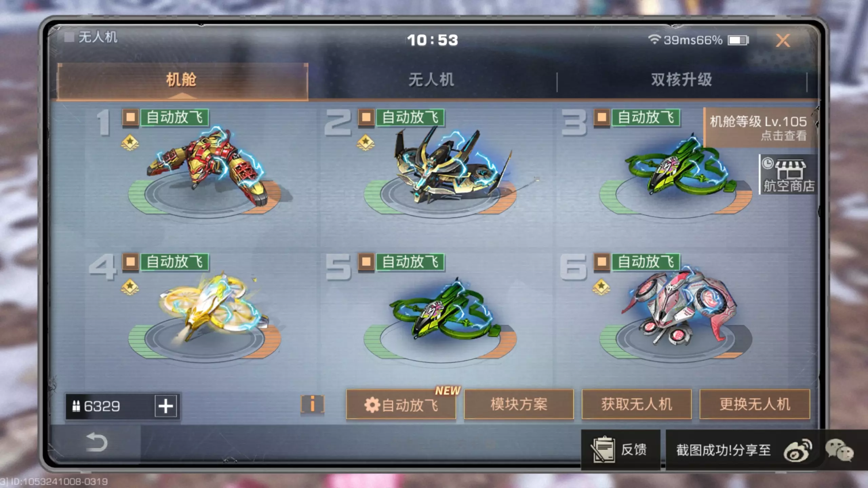Switch to the 双核升级 tab
Screen dimensions: 868x488
682,80
